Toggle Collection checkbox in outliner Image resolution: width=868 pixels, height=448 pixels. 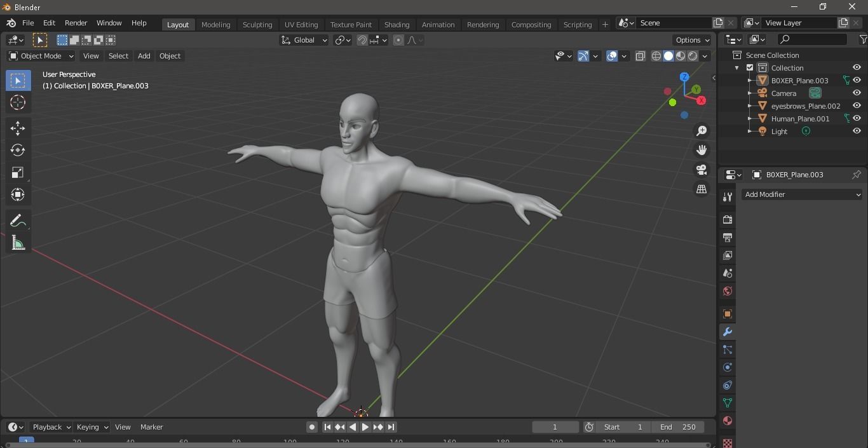[x=750, y=68]
